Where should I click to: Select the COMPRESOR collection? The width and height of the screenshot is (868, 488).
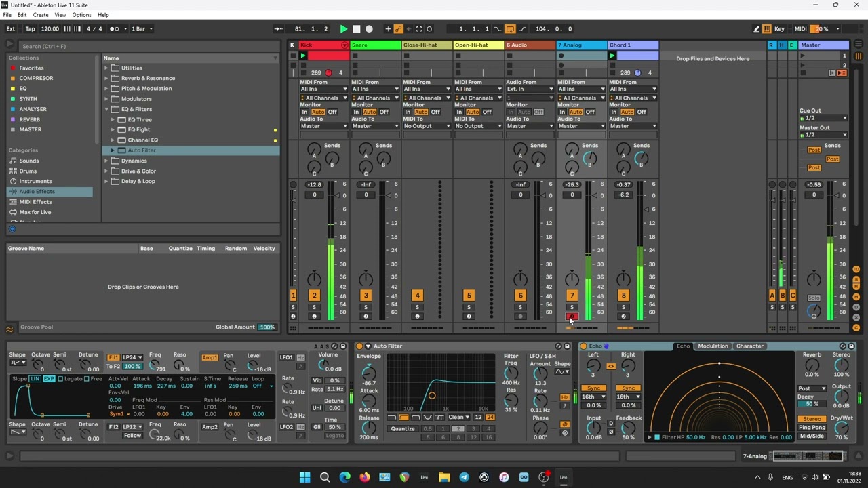tap(36, 79)
